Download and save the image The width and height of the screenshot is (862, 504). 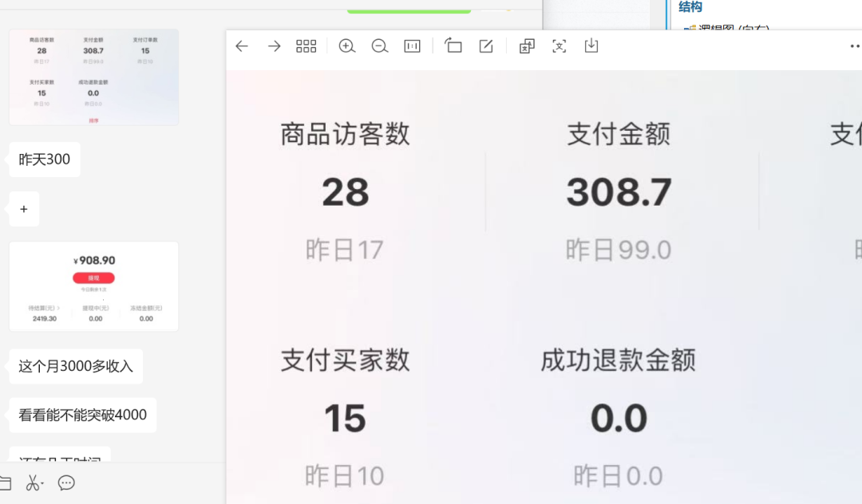point(591,45)
